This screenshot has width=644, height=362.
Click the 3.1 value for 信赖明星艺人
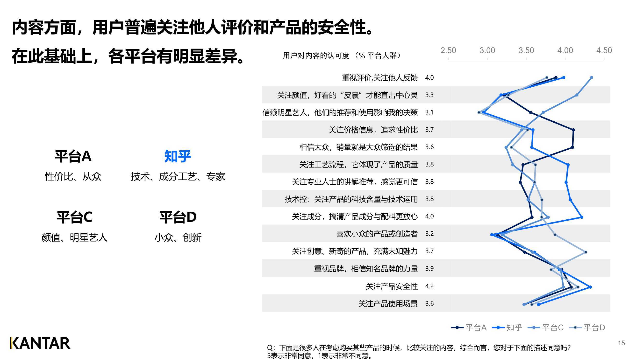(x=429, y=112)
